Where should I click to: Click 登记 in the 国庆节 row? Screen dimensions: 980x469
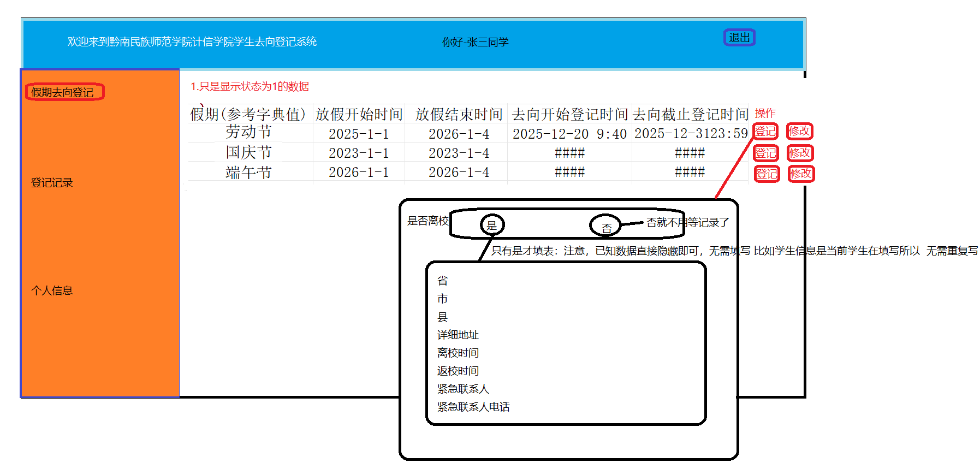click(x=766, y=153)
